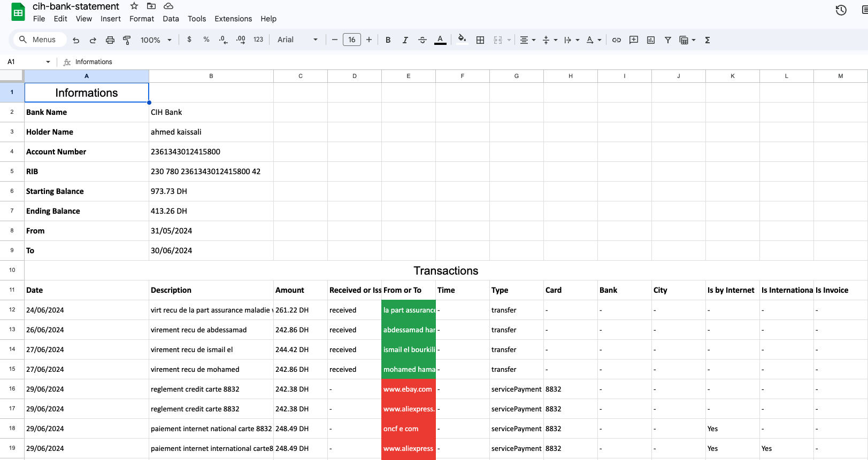868x460 pixels.
Task: Select the www.ebay.com cell
Action: 409,389
